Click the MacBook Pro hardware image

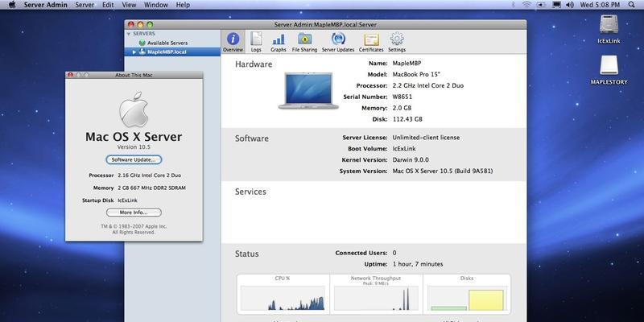tap(308, 91)
